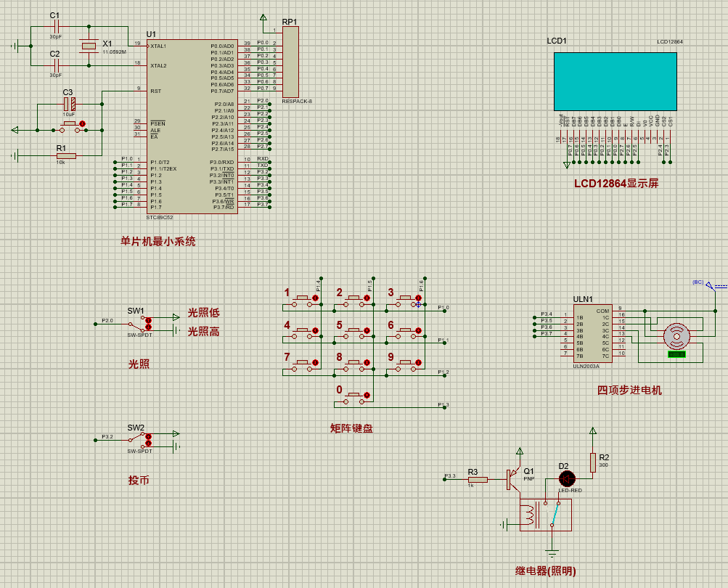The image size is (728, 588).
Task: Click the resistor pack RP1
Action: coord(290,62)
